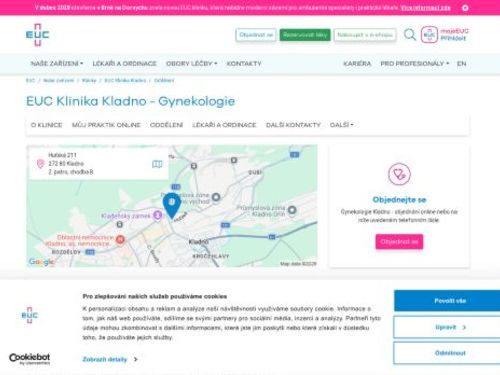Select the 'O klinice' tab
This screenshot has width=500, height=375.
point(46,125)
